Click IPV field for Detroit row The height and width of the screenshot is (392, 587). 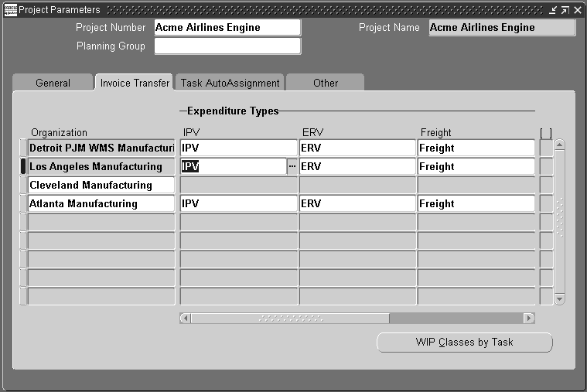[x=239, y=148]
